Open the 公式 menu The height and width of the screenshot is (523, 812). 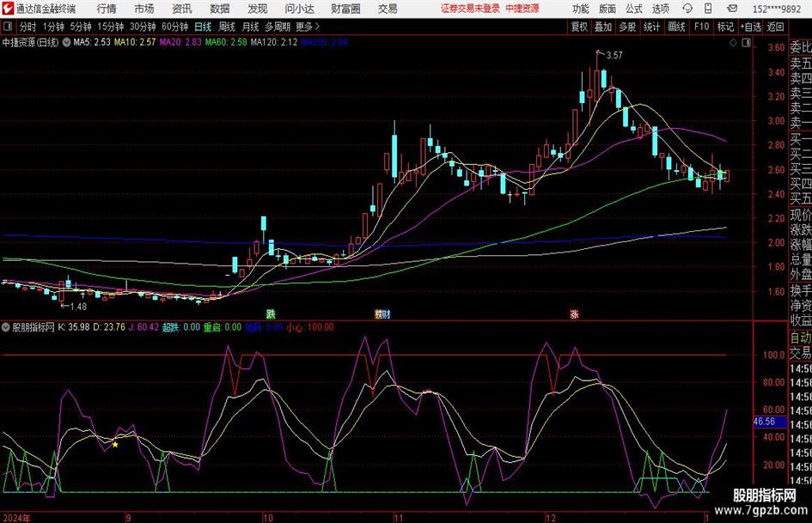coord(634,9)
